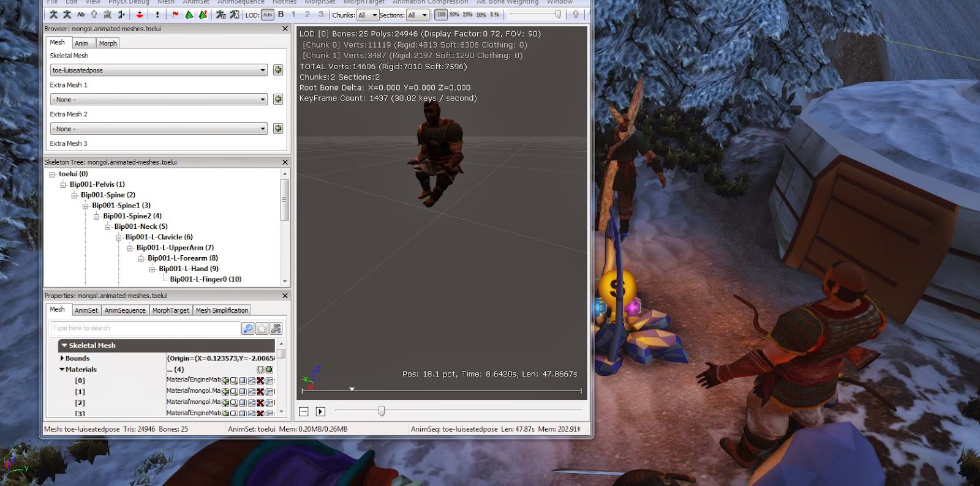
Task: Click the red flag toolbar icon
Action: 175,15
